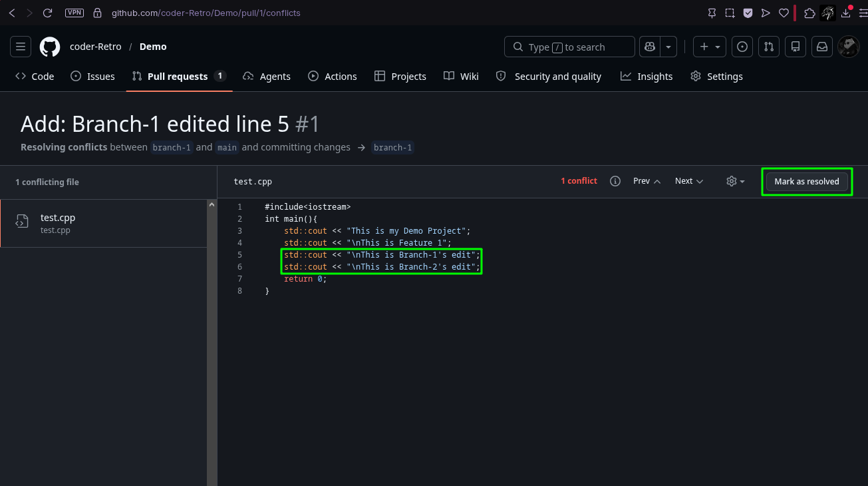The height and width of the screenshot is (486, 868).
Task: Open the notifications inbox icon
Action: click(822, 47)
